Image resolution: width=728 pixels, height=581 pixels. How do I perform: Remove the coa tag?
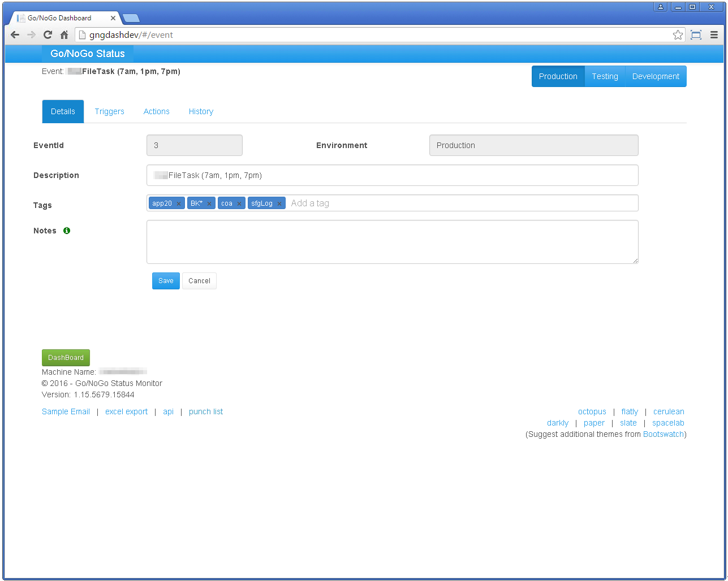[x=239, y=203]
